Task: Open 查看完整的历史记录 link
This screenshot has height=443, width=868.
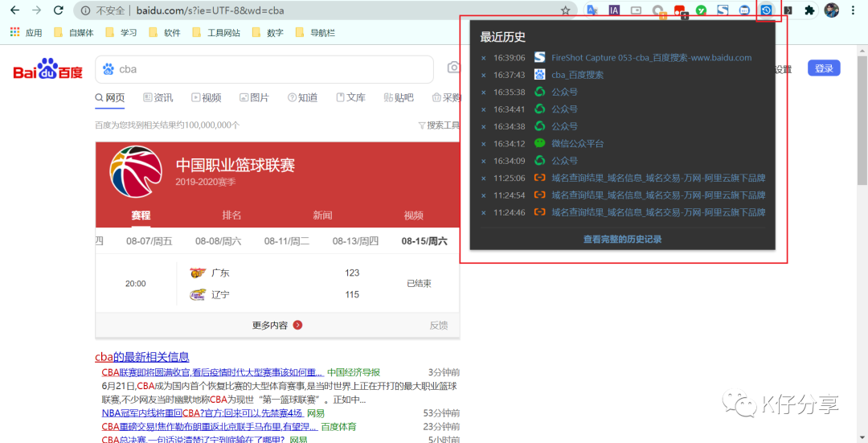Action: 622,240
